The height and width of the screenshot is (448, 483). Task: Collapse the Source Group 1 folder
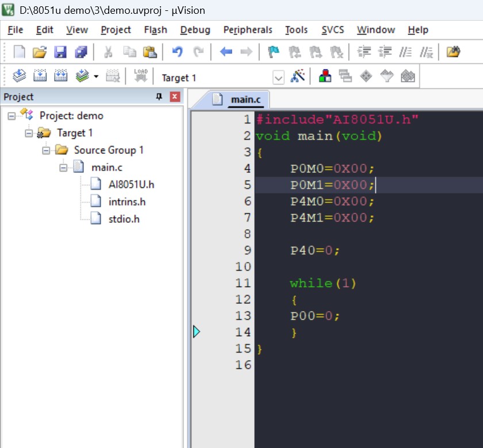[x=47, y=150]
